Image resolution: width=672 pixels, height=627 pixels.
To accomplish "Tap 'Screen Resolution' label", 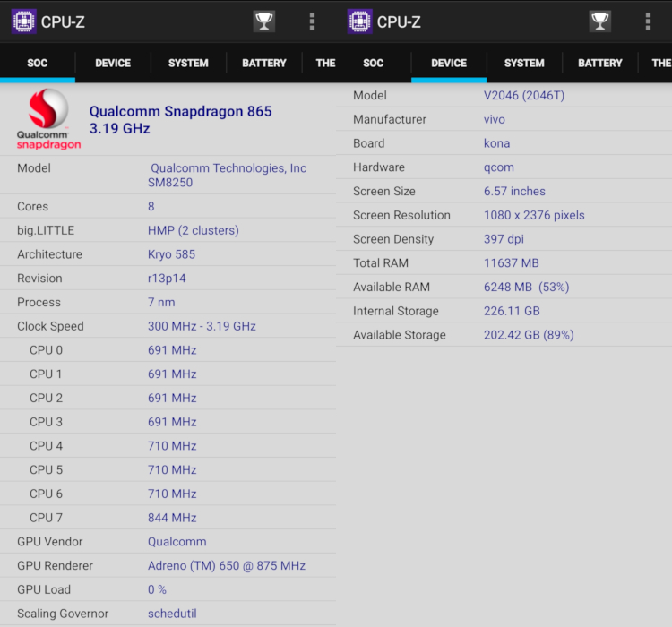I will click(401, 216).
